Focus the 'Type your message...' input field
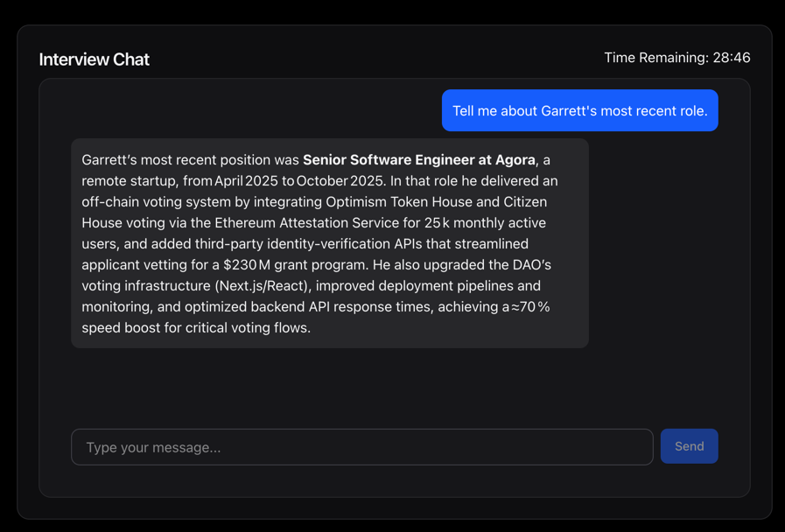The height and width of the screenshot is (532, 785). tap(361, 447)
